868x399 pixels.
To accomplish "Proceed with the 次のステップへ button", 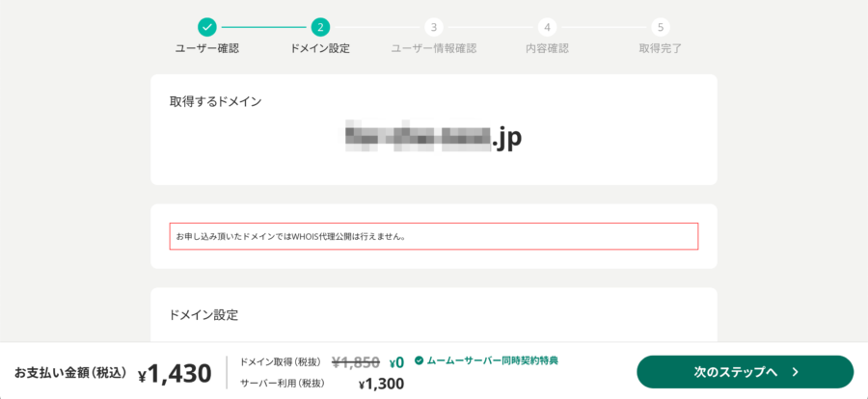I will pos(746,372).
